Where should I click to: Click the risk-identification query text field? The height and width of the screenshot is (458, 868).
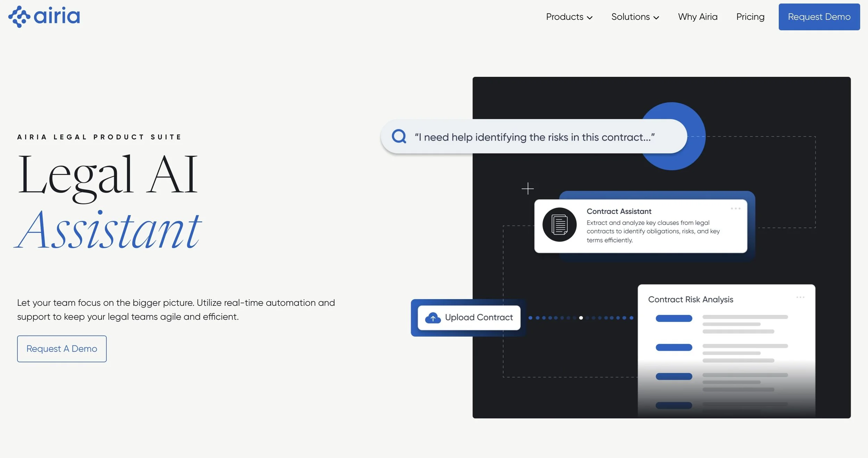[x=534, y=136]
